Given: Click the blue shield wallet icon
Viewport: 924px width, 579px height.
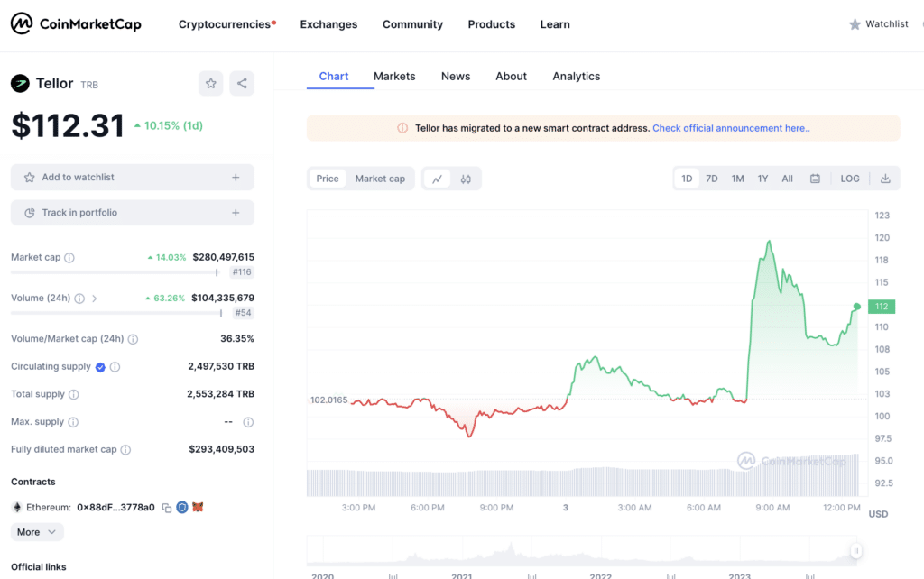Looking at the screenshot, I should tap(182, 507).
